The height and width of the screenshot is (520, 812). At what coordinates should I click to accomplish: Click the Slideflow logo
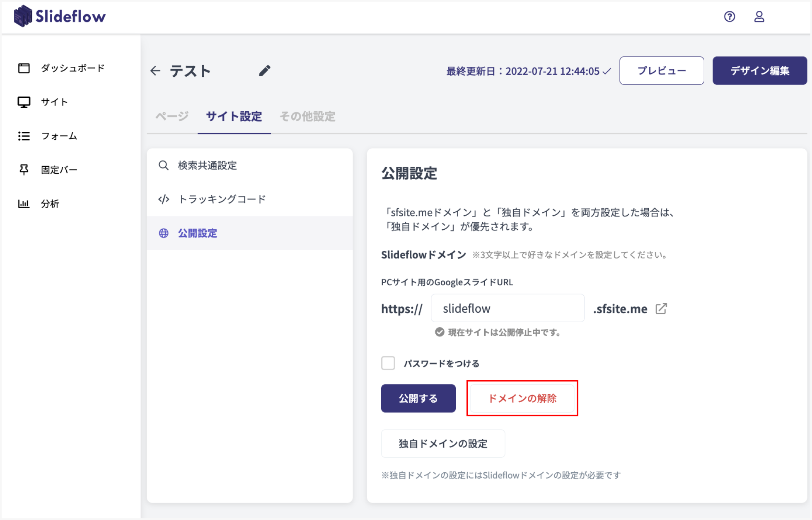pyautogui.click(x=60, y=16)
